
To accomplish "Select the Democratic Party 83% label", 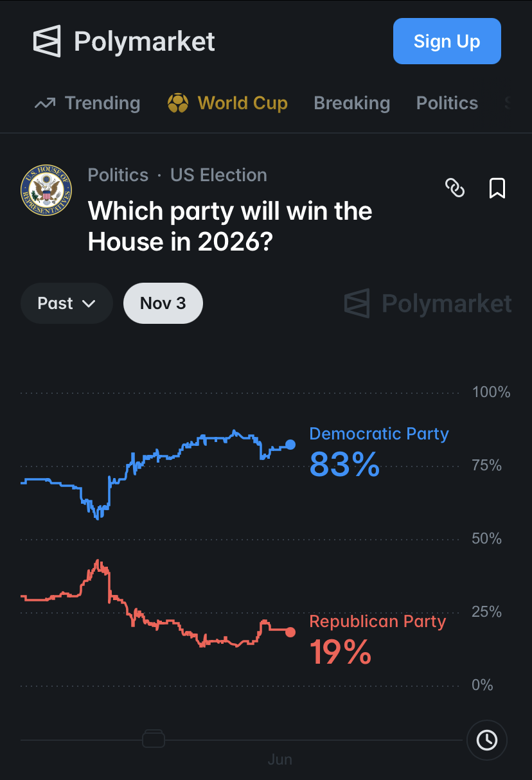I will [x=379, y=453].
